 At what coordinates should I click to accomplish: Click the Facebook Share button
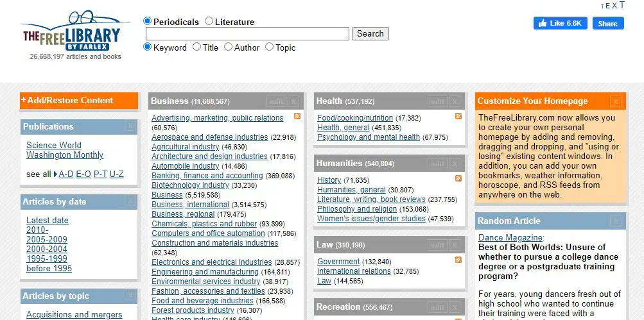(608, 23)
